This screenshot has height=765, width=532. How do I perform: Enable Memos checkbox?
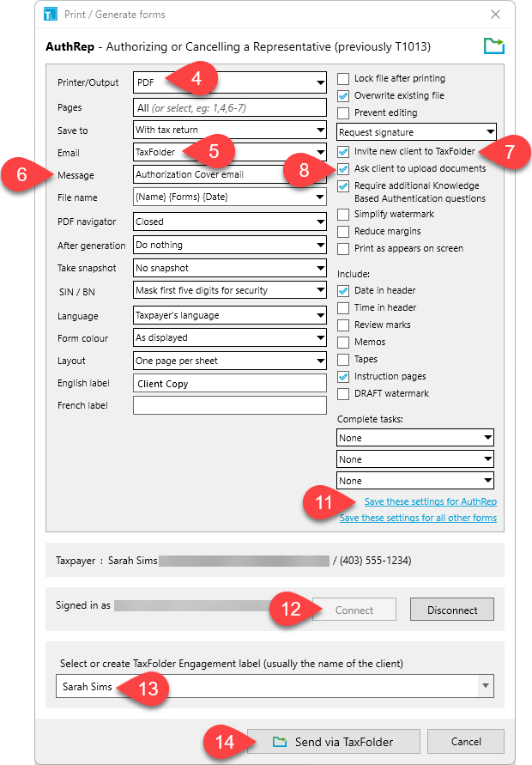pos(343,342)
